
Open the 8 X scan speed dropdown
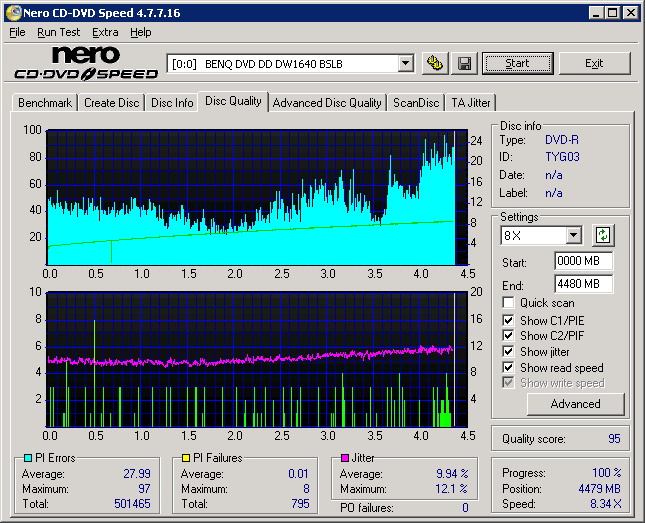tap(573, 236)
